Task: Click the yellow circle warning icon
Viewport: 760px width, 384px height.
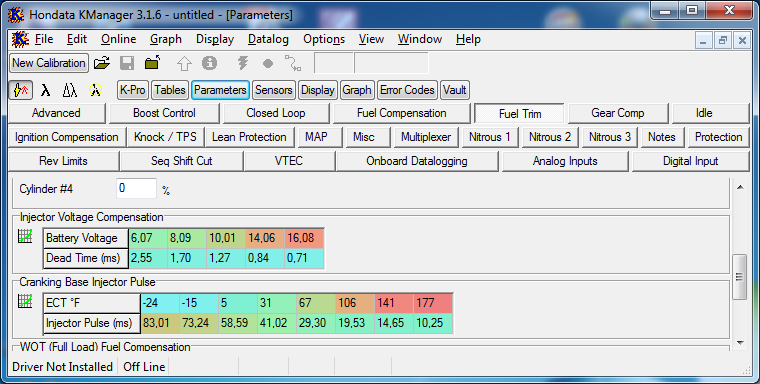Action: 95,90
